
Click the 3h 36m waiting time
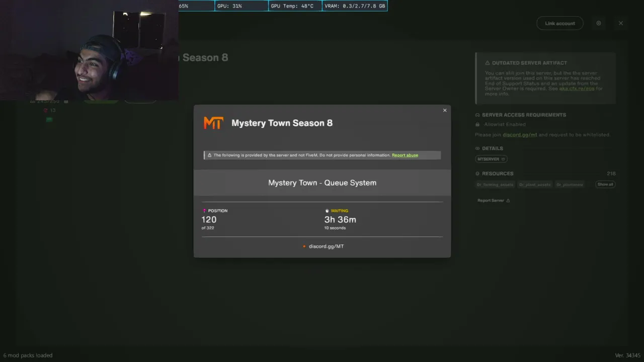click(x=340, y=220)
